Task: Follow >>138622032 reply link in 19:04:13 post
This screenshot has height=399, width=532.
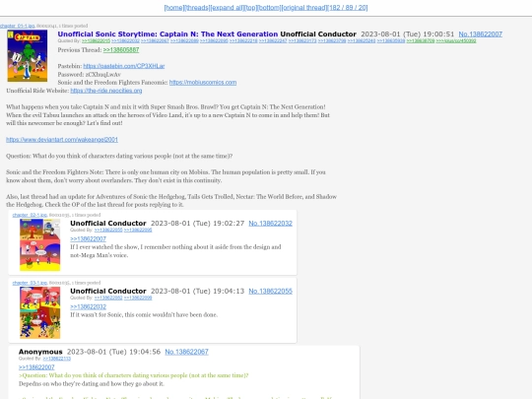Action: (x=89, y=306)
